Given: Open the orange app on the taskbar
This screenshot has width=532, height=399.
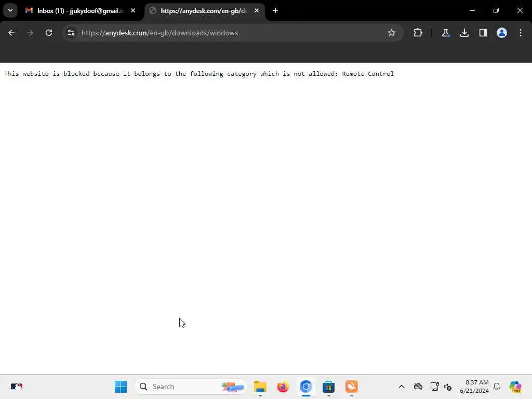Looking at the screenshot, I should tap(352, 387).
